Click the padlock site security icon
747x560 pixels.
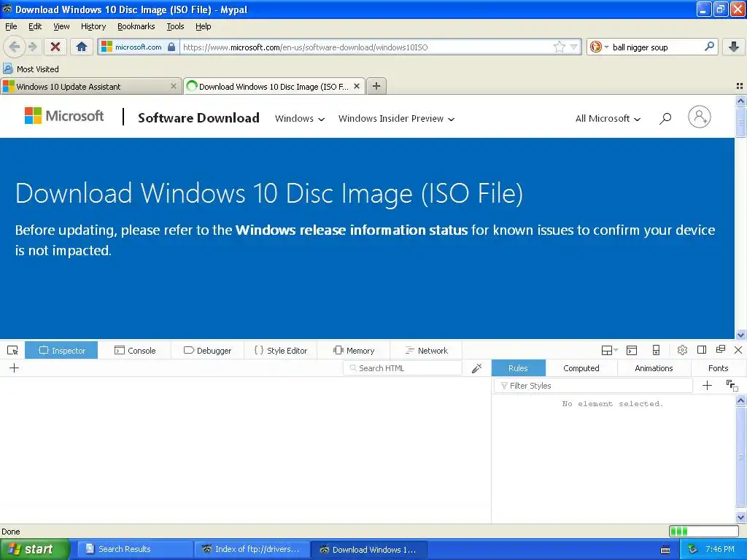[171, 47]
